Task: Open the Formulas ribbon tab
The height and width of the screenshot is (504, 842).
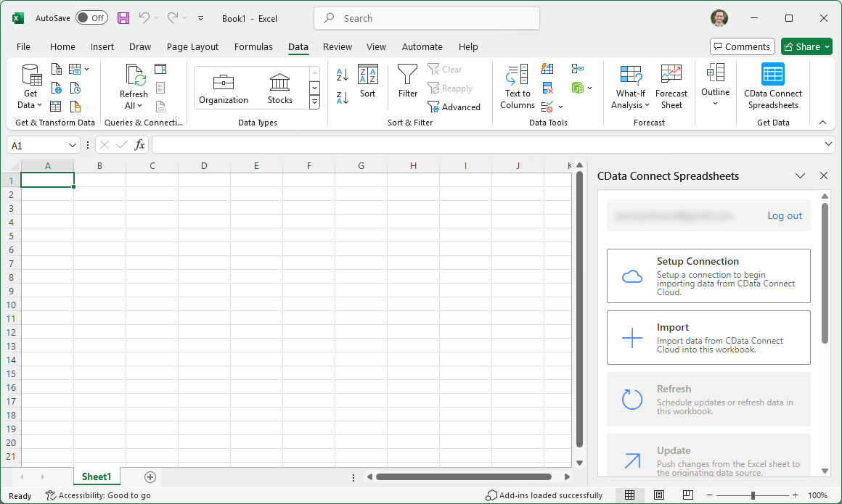Action: (253, 46)
